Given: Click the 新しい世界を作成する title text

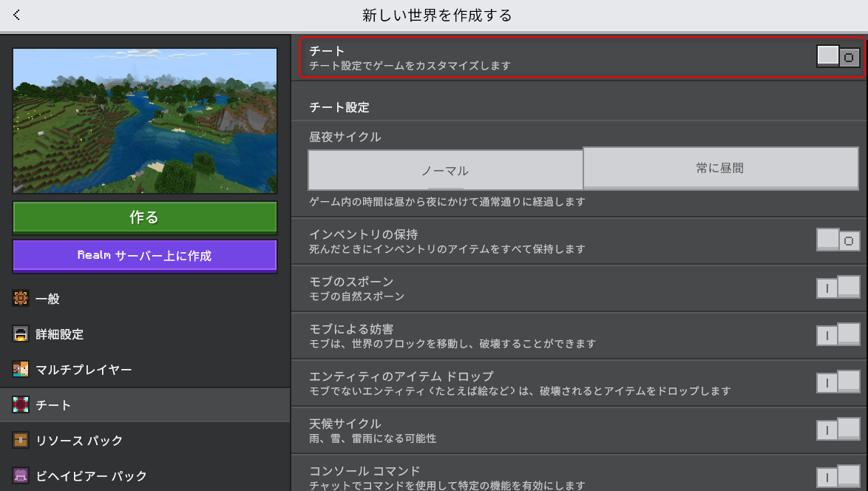Looking at the screenshot, I should (437, 15).
